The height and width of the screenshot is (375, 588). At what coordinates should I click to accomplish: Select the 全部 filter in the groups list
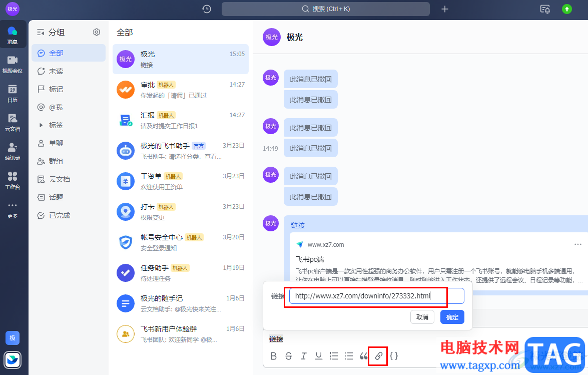point(69,53)
